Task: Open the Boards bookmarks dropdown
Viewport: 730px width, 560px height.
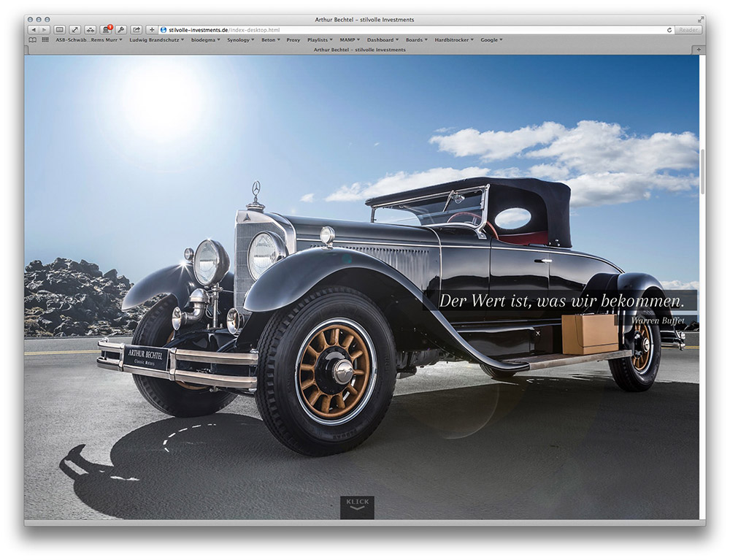Action: point(416,40)
